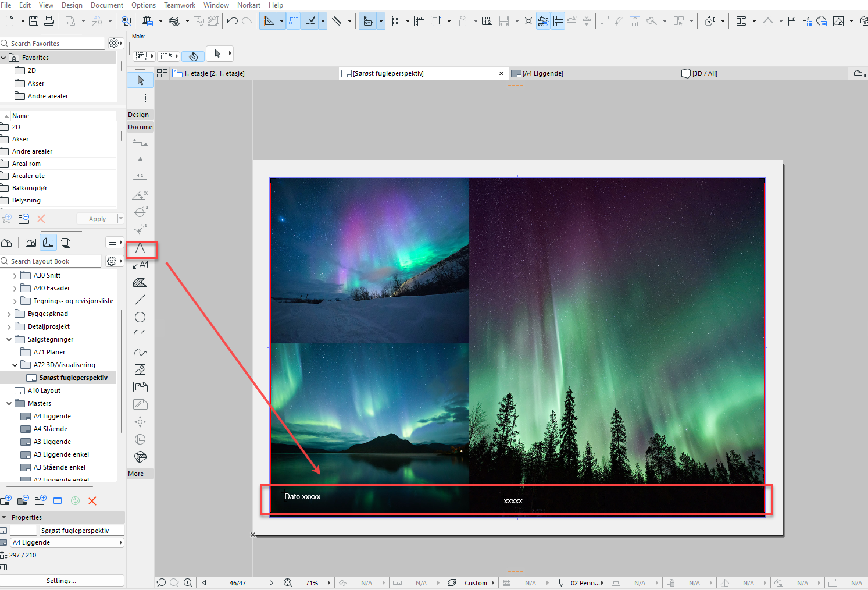Click the Undo arrow in toolbar
868x590 pixels.
pyautogui.click(x=232, y=21)
